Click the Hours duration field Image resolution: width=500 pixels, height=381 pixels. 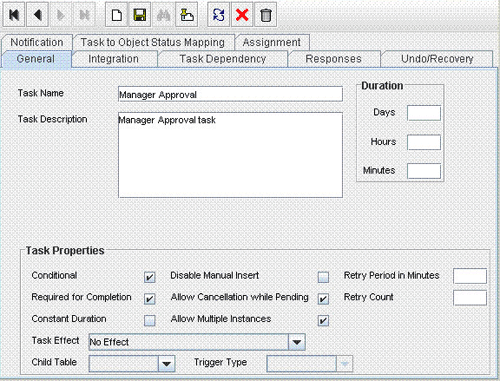(424, 142)
